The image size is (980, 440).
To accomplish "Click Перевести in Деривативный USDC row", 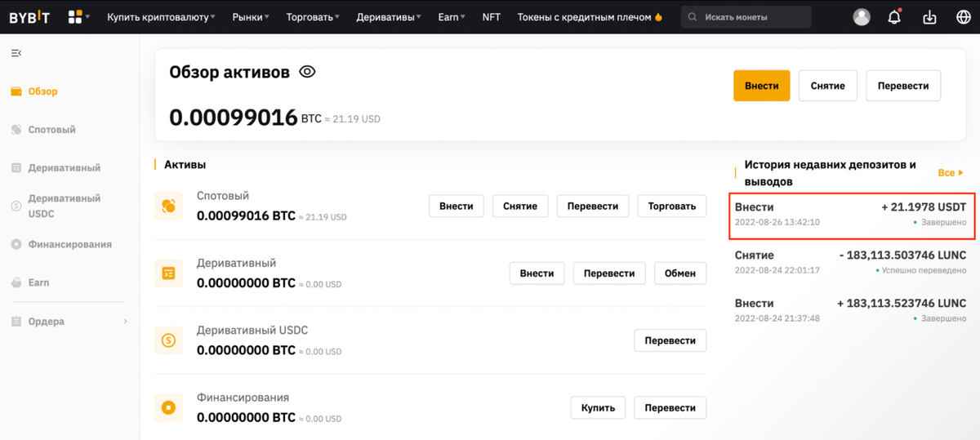I will click(670, 340).
